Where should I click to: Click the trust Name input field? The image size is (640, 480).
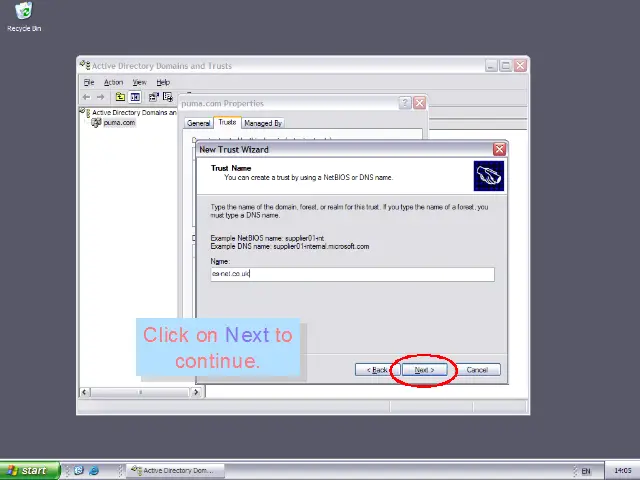click(x=352, y=274)
